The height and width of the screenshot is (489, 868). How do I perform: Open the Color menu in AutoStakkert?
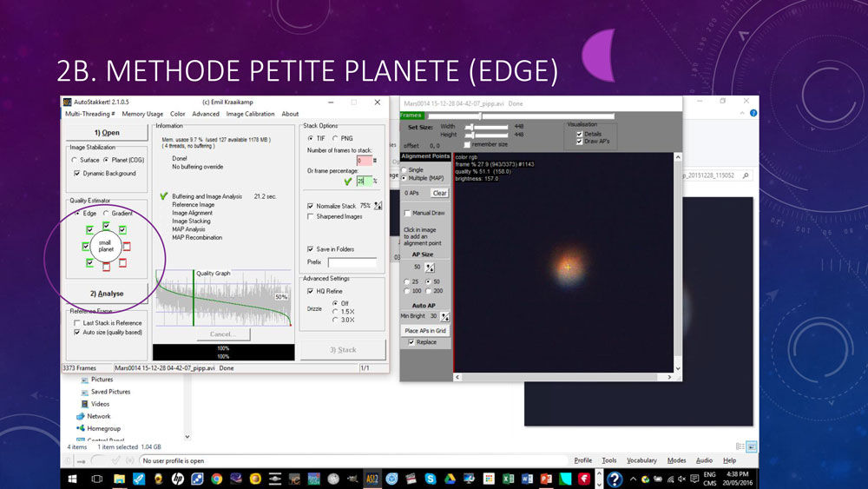pyautogui.click(x=178, y=114)
